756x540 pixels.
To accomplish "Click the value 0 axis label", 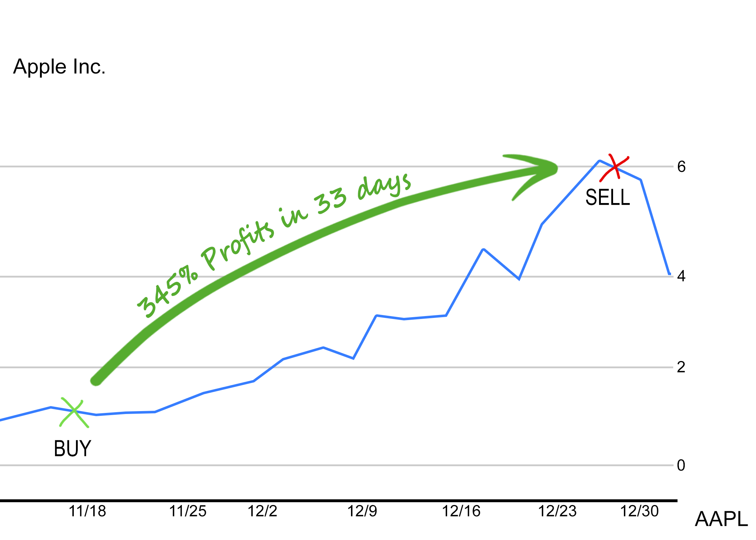I will [681, 465].
